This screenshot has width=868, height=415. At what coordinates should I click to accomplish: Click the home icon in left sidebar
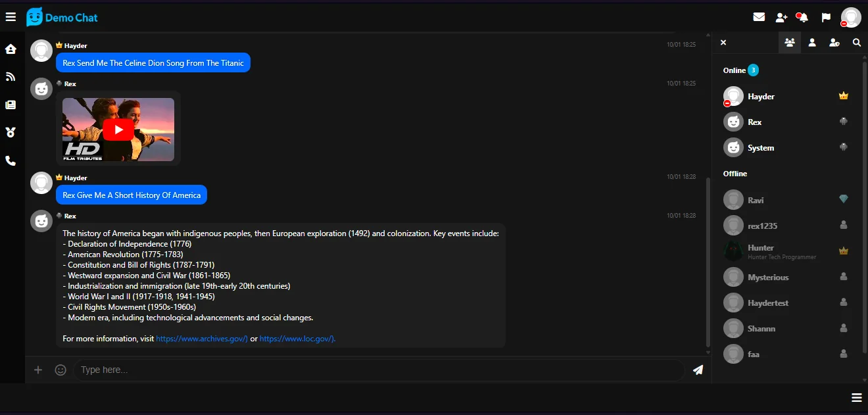pos(11,49)
